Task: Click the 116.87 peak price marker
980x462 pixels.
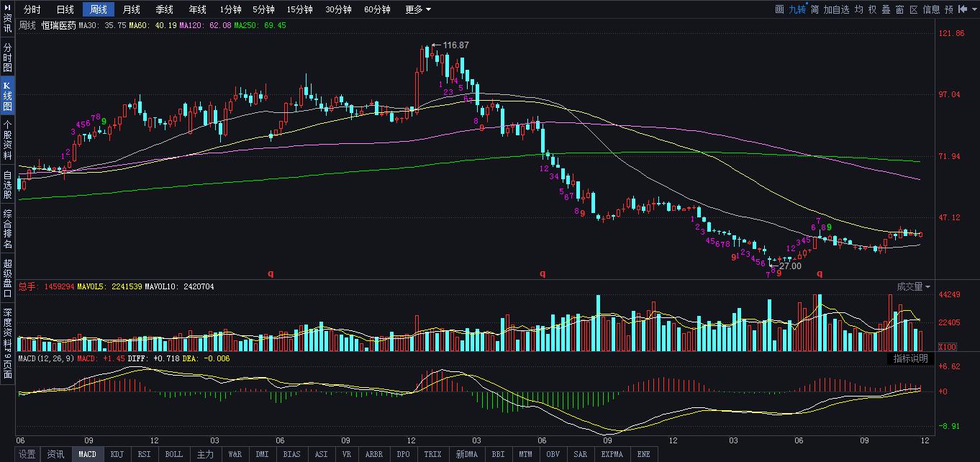Action: (x=455, y=45)
